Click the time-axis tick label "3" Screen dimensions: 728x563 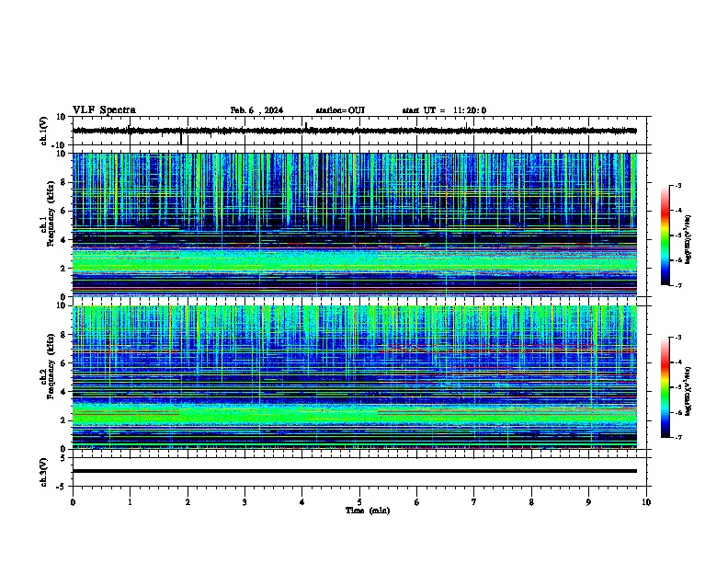coord(245,502)
